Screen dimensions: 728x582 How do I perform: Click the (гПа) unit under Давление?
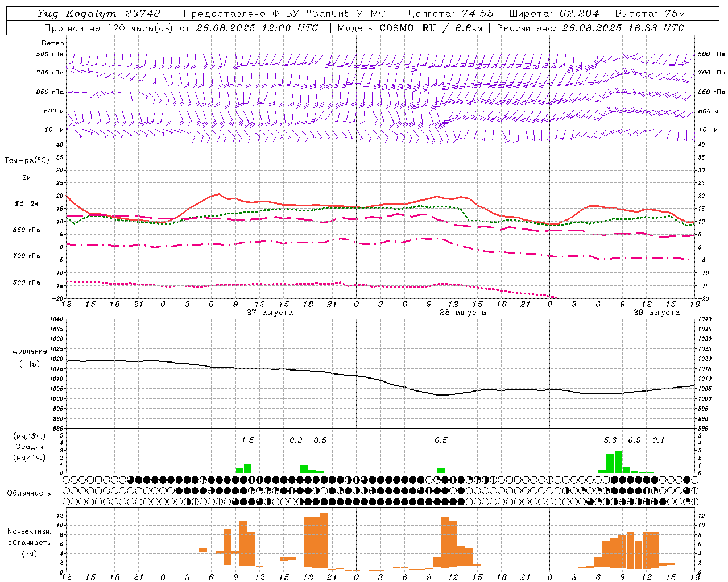click(x=30, y=364)
